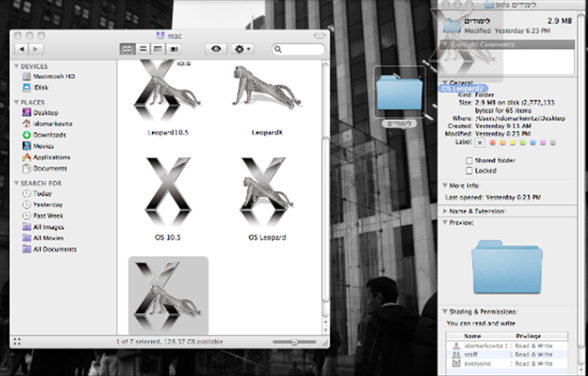The height and width of the screenshot is (376, 588).
Task: Click the Finder status bar selection text
Action: pyautogui.click(x=170, y=342)
